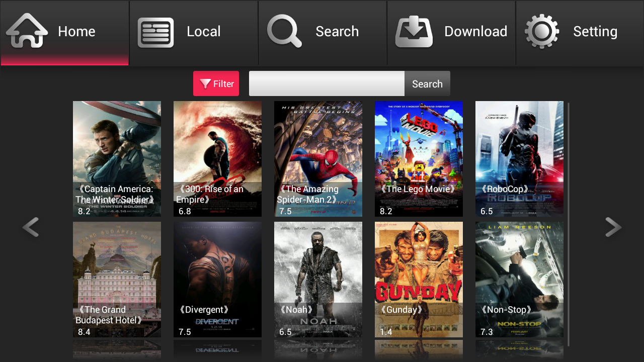Click the 《RoboCop》 title text

click(x=505, y=189)
